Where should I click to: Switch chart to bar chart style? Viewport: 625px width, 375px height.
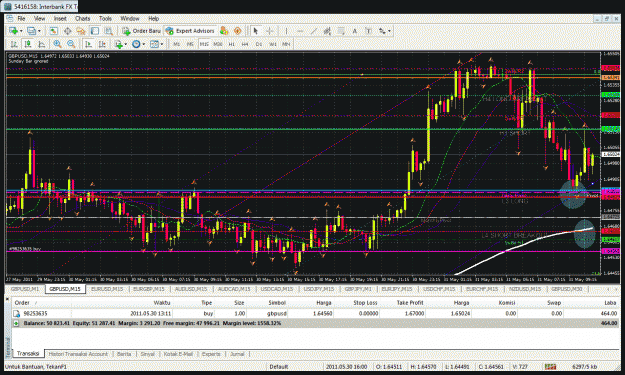[x=14, y=44]
